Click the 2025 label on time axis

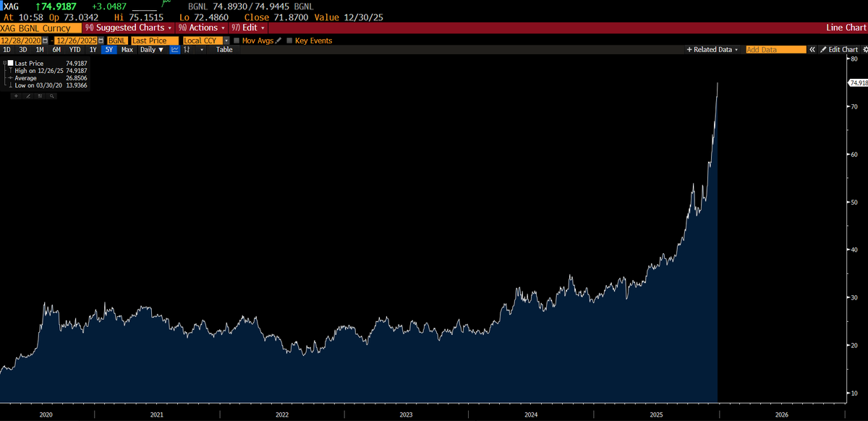[x=656, y=415]
